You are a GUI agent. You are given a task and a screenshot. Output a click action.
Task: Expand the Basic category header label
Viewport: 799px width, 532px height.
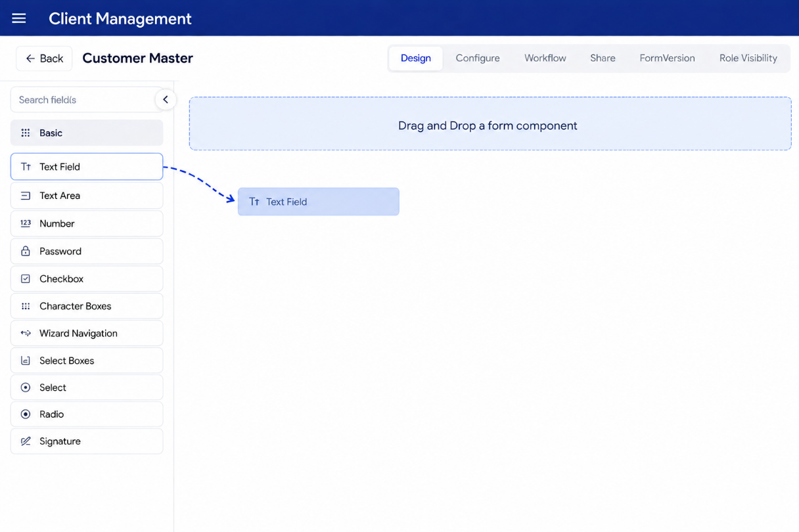pyautogui.click(x=51, y=133)
